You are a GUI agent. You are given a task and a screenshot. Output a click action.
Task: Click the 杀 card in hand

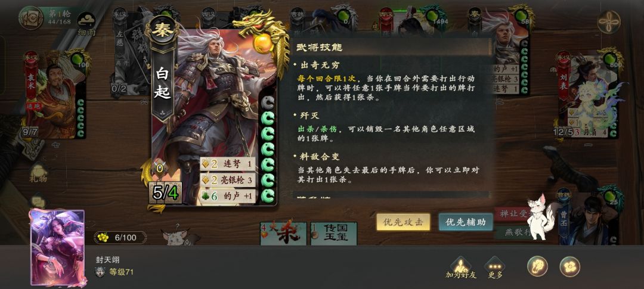coord(283,234)
